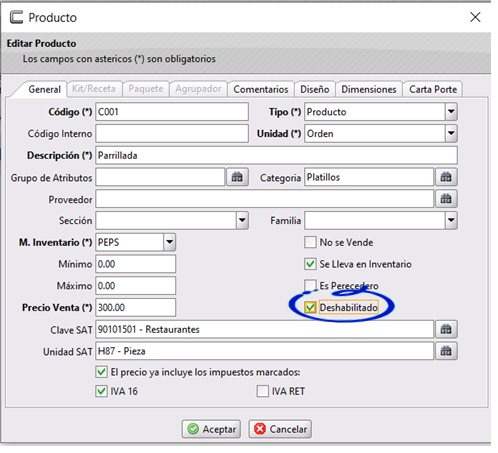Open the Diseño tab
The width and height of the screenshot is (498, 453).
tap(315, 89)
